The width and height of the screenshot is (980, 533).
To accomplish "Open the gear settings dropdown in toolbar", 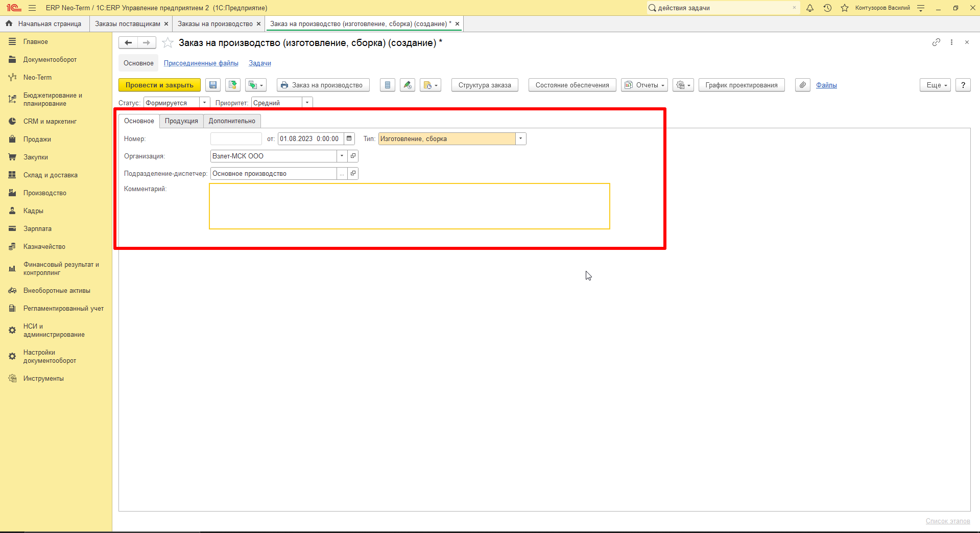I will pos(683,85).
